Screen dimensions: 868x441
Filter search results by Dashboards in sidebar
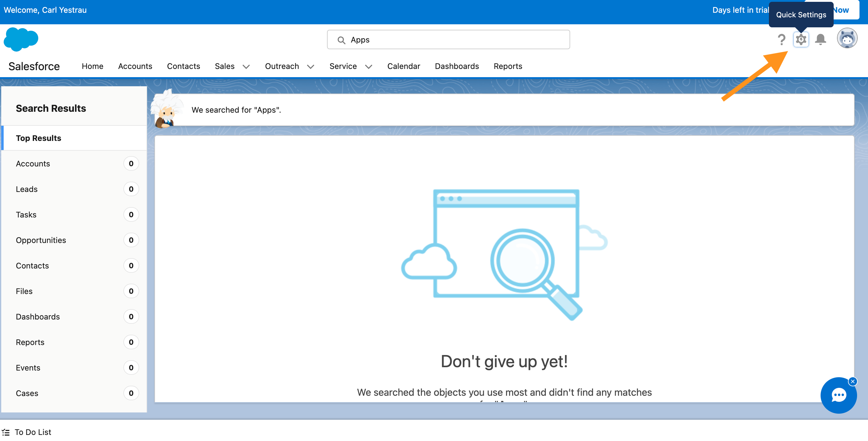(74, 317)
